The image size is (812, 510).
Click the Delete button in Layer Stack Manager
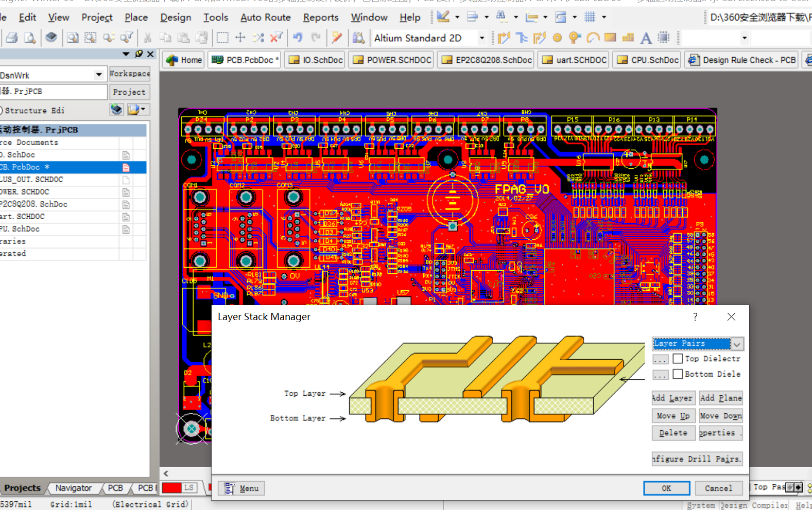(x=673, y=433)
